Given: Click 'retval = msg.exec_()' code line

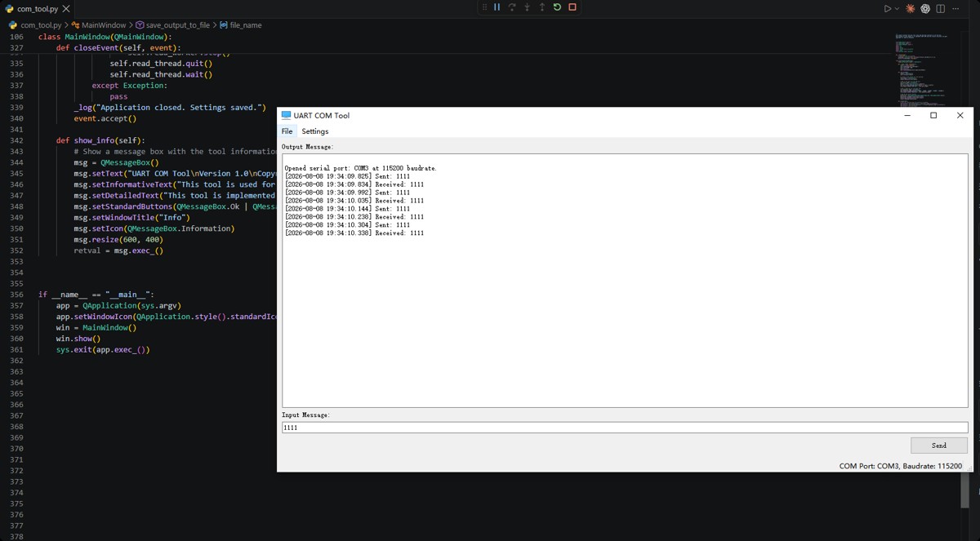Looking at the screenshot, I should point(118,251).
